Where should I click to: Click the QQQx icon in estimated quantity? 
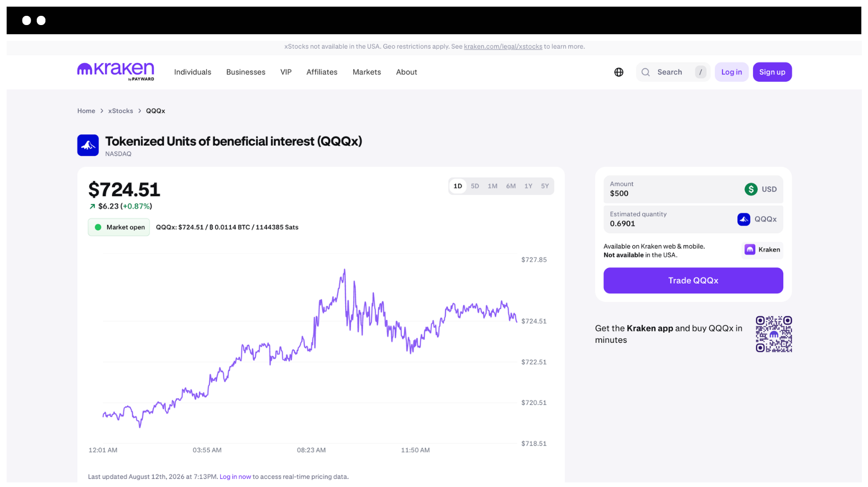pyautogui.click(x=744, y=219)
